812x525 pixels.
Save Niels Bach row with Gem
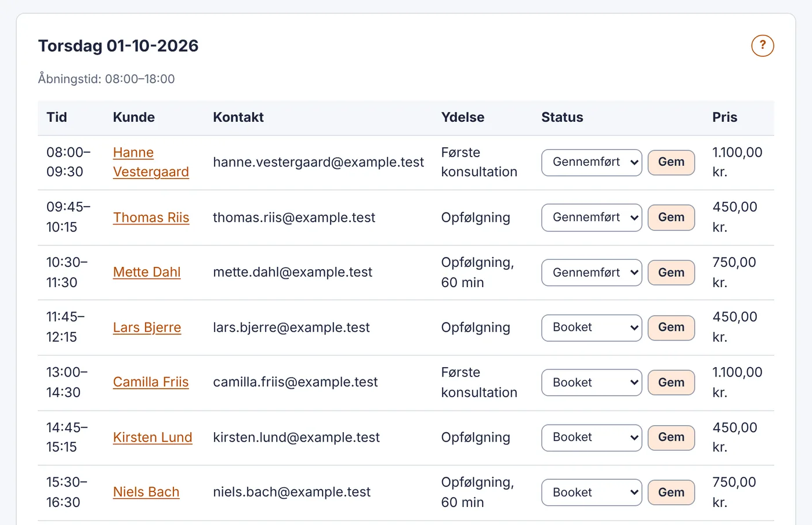point(671,493)
